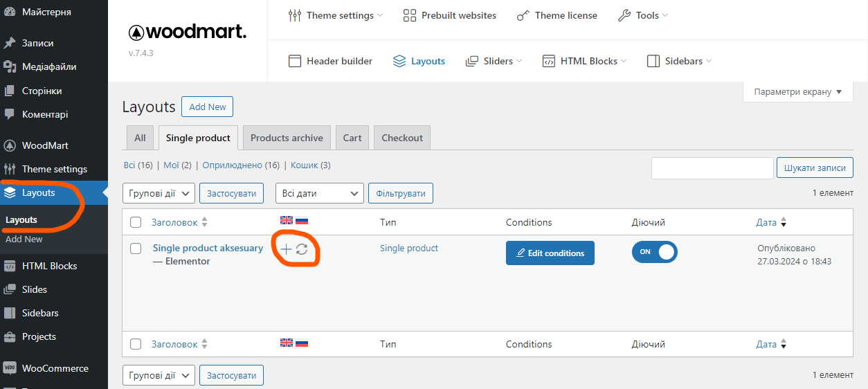Click the Шукати записи button

coord(815,168)
